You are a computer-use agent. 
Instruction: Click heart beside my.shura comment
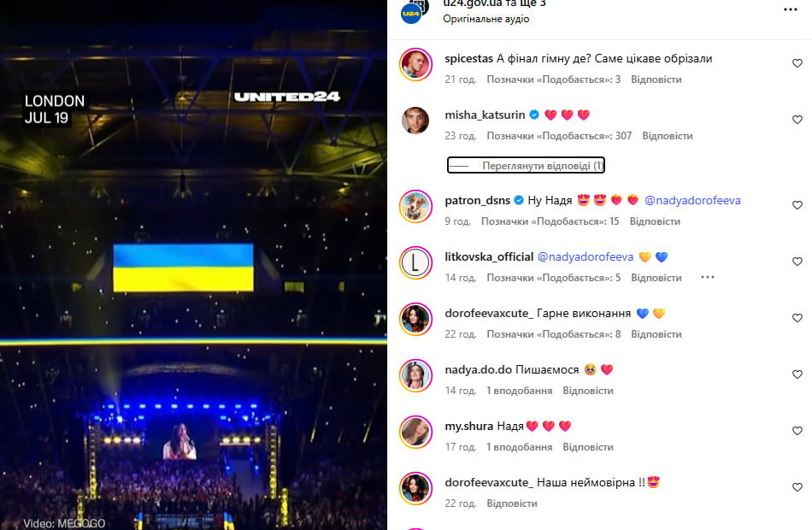pos(797,431)
